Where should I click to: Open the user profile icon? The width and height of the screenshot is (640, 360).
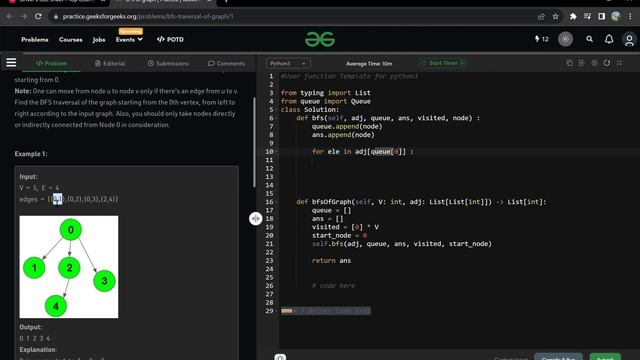(x=629, y=40)
